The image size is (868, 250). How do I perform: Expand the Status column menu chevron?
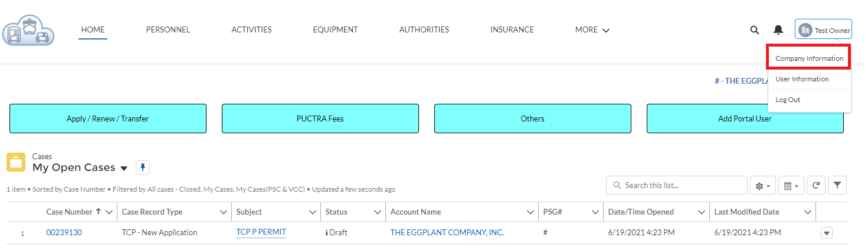378,212
